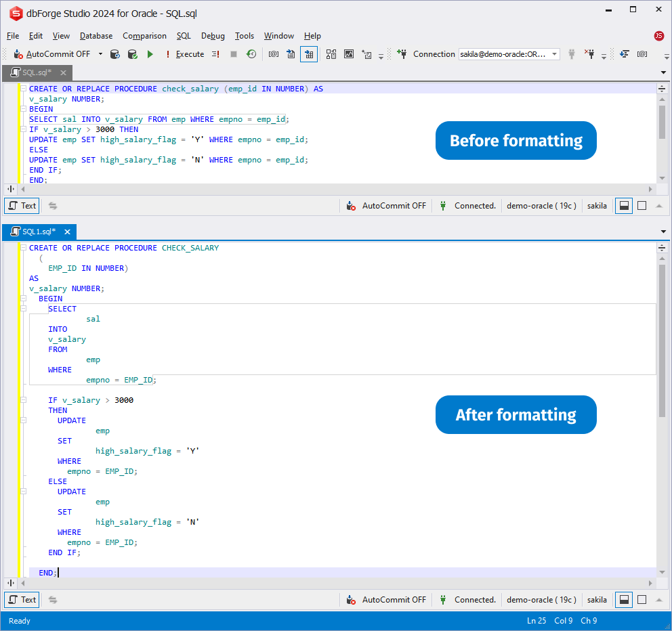
Task: Click the format/indent document icon
Action: coord(624,54)
